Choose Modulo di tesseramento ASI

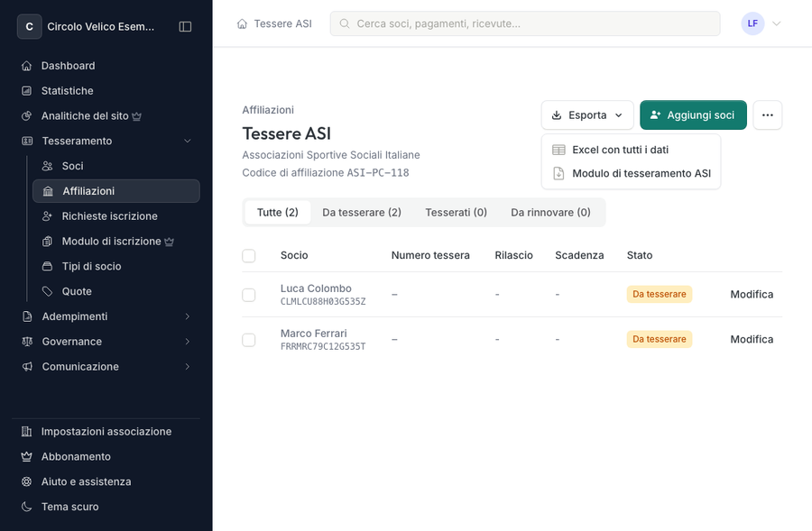[631, 173]
